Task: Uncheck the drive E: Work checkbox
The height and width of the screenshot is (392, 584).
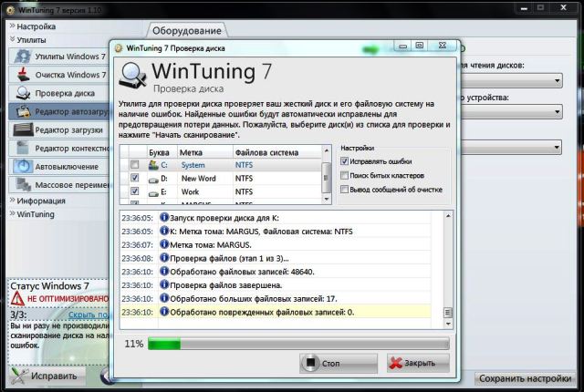Action: point(135,191)
